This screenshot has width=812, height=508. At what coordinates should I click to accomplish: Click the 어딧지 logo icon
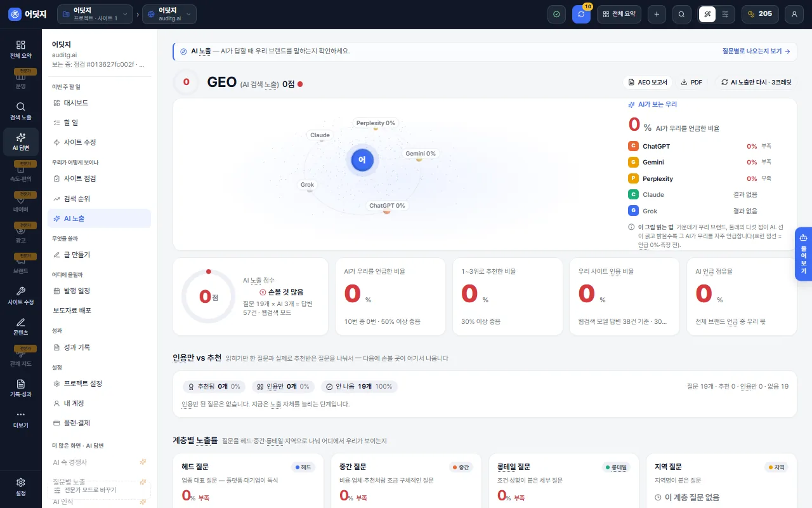click(x=15, y=14)
